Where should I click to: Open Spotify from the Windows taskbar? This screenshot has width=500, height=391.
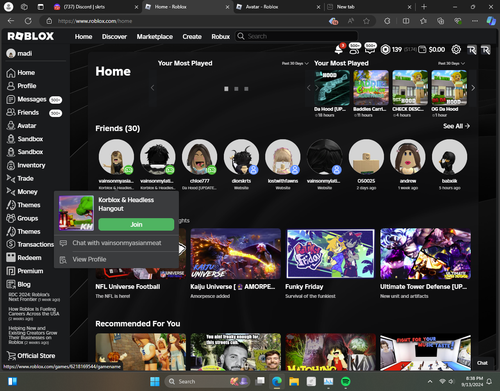(x=345, y=381)
